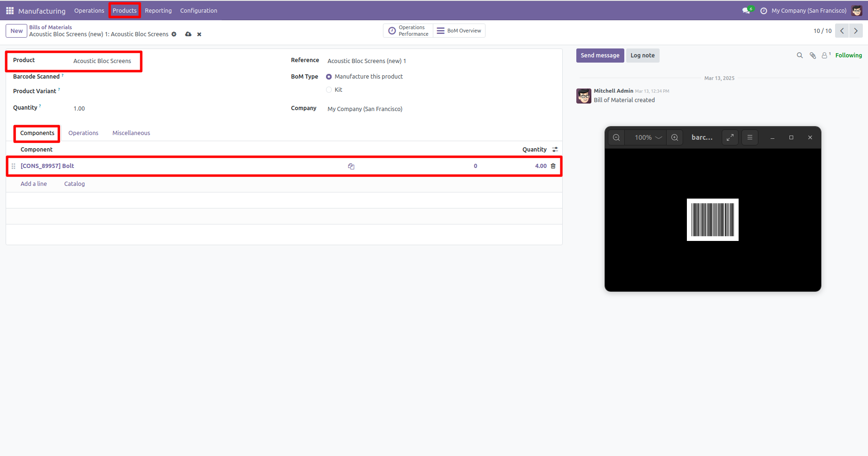Zoom out in barcode image viewer
This screenshot has height=456, width=868.
[616, 137]
